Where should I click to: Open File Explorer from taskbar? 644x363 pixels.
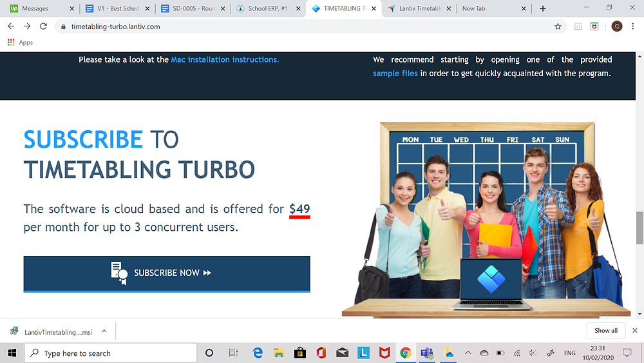point(279,353)
